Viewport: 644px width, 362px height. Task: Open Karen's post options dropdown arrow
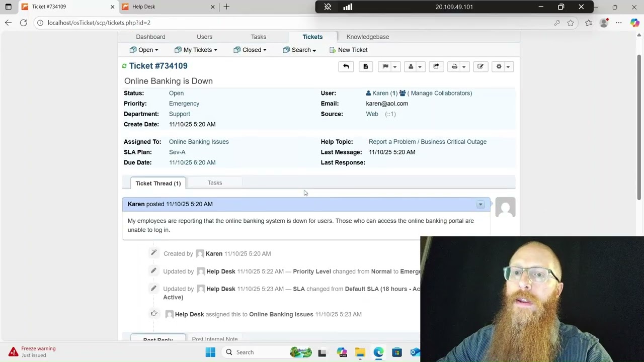pyautogui.click(x=480, y=204)
